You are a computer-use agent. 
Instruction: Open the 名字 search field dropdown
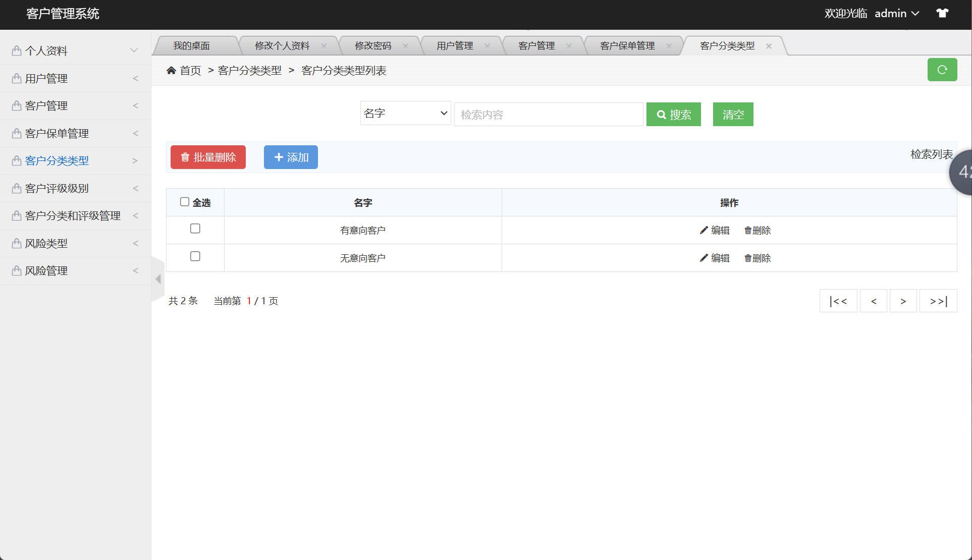[x=405, y=113]
